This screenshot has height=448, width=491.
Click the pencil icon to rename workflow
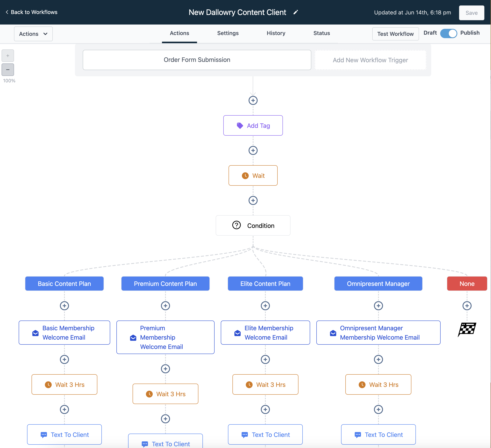(x=295, y=12)
